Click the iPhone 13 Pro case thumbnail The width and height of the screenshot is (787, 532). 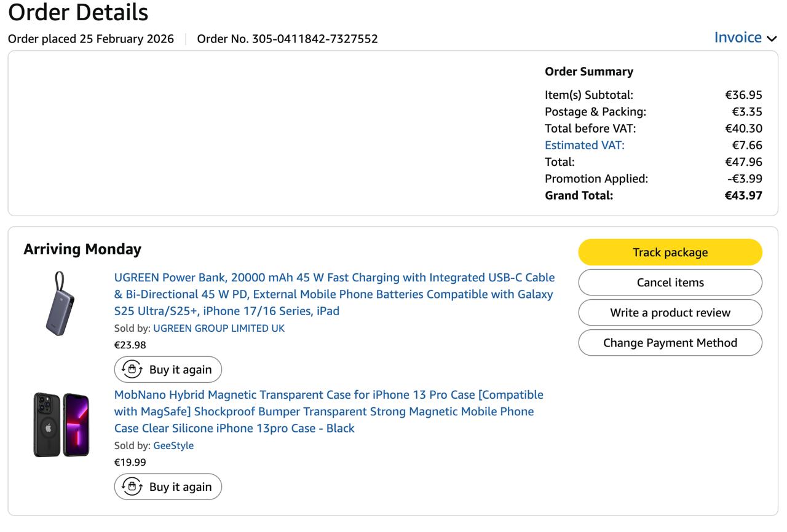[61, 424]
